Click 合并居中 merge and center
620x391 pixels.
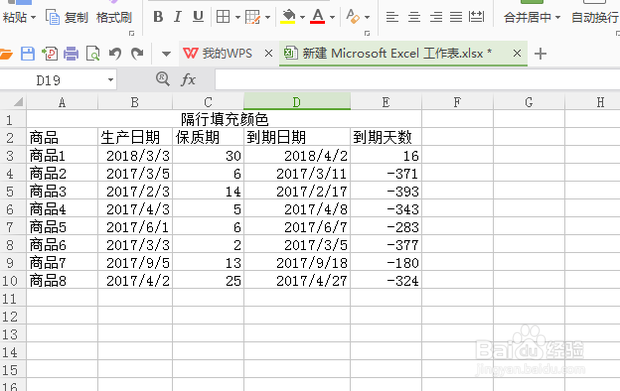coord(527,17)
